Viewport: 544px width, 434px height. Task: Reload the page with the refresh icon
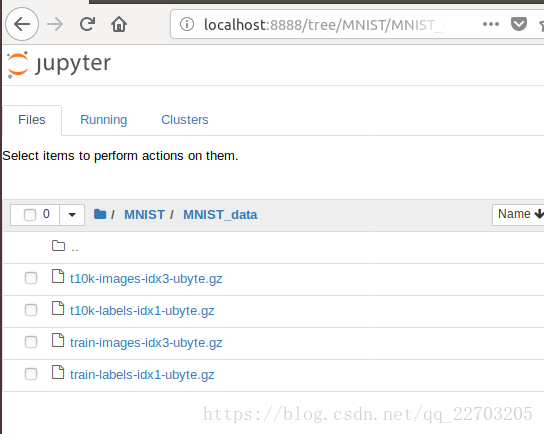(87, 24)
